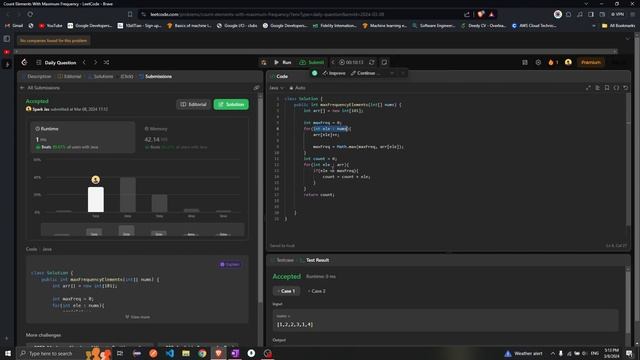The image size is (640, 360).
Task: Format the code with the format icon
Action: [598, 88]
